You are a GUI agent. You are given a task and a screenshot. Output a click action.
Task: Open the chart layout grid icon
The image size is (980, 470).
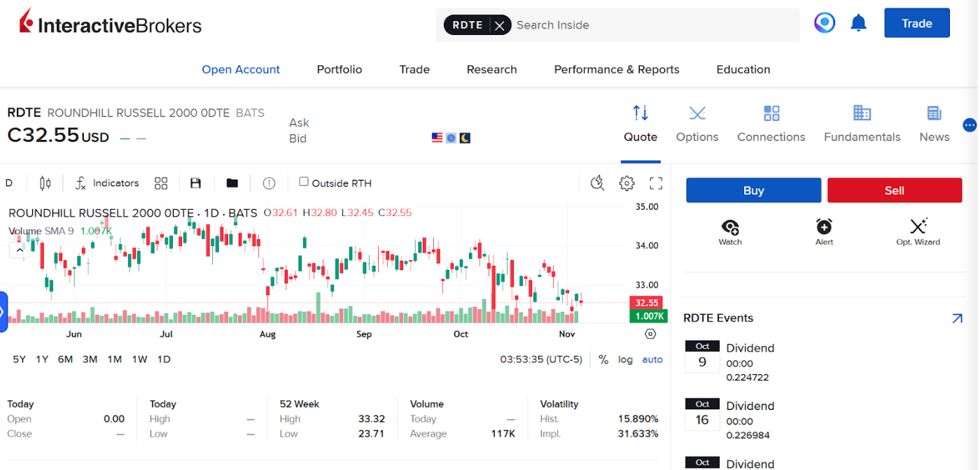click(160, 183)
